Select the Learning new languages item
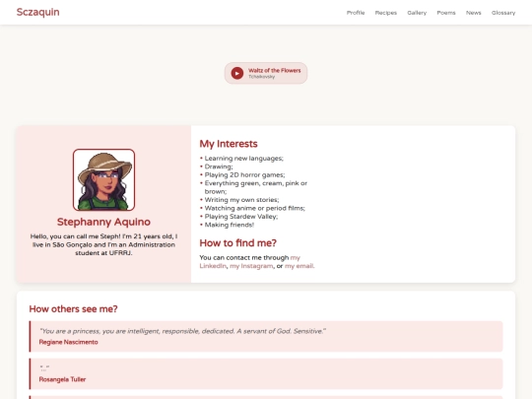 click(243, 159)
